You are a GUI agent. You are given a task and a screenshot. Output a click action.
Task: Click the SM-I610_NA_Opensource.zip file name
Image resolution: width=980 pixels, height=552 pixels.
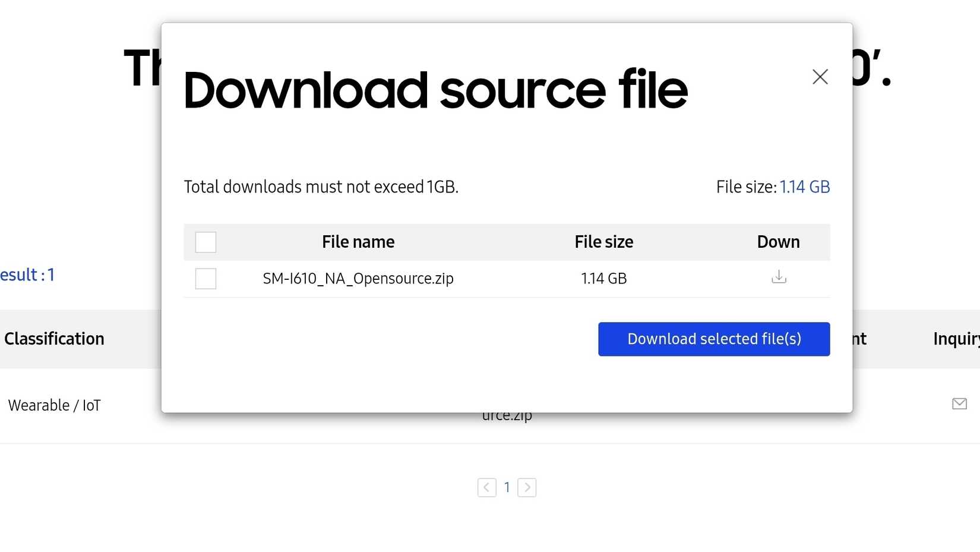point(358,279)
